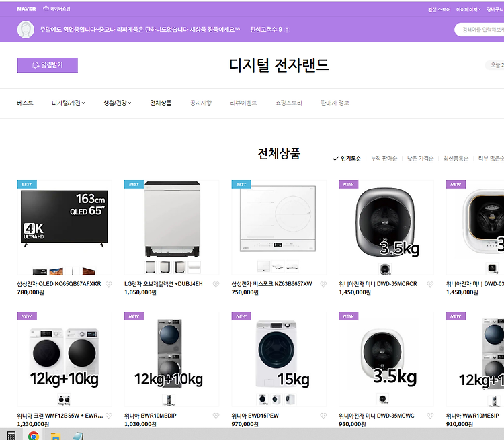Select first small thumbnail under QLED TV
The image size is (504, 440).
pyautogui.click(x=40, y=271)
